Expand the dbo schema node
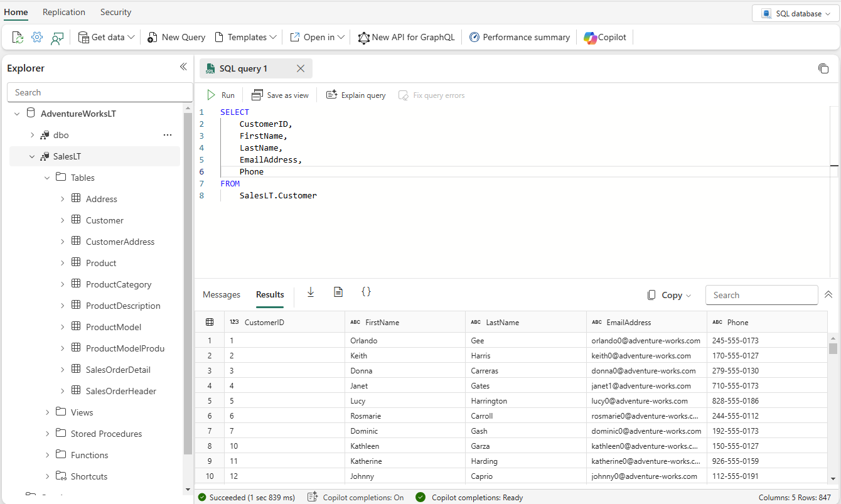The image size is (841, 504). 32,135
